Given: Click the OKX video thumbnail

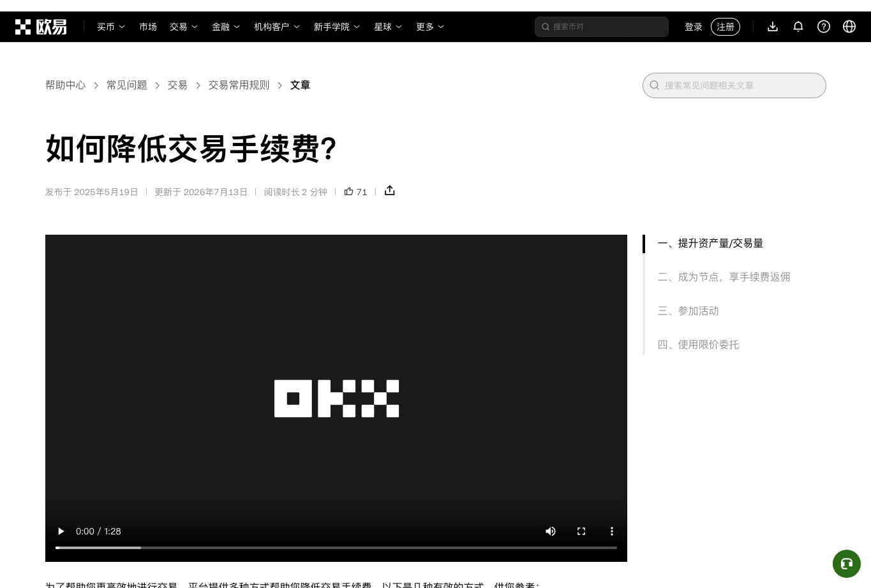Looking at the screenshot, I should (336, 398).
